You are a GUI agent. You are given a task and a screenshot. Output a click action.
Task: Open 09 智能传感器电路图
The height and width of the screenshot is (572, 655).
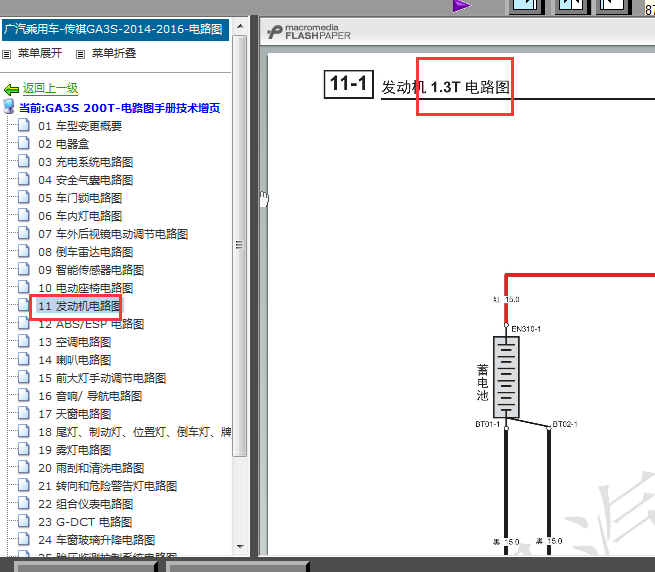[91, 270]
